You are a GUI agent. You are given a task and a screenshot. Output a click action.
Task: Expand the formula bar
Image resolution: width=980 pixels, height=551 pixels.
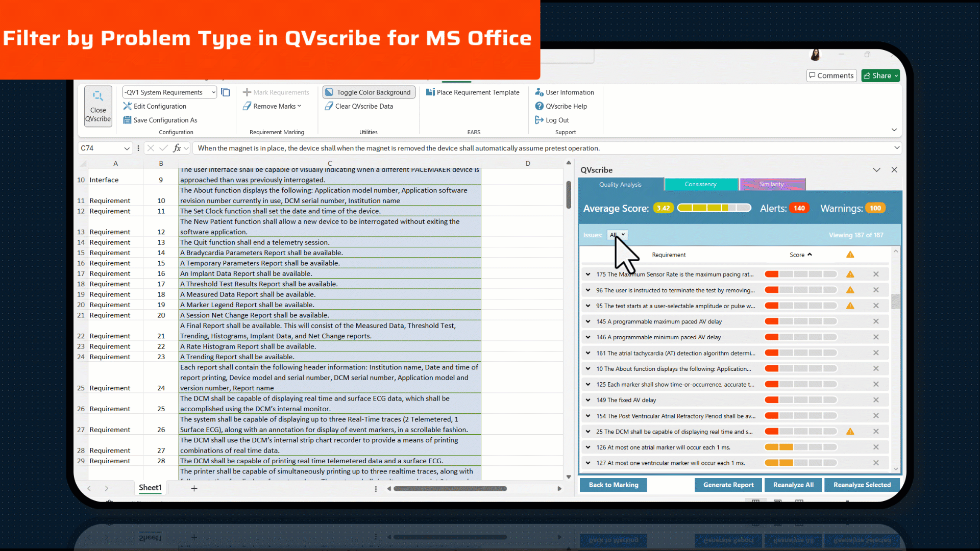point(897,148)
